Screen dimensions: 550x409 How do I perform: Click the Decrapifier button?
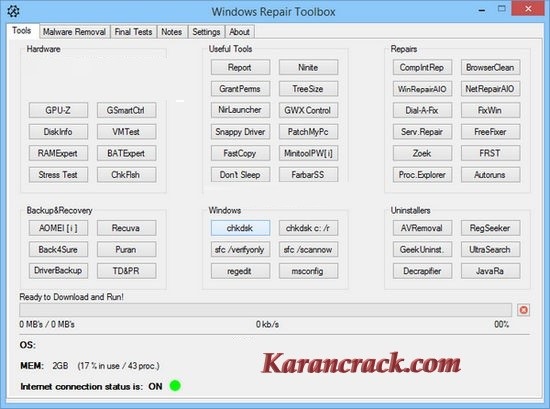click(422, 271)
